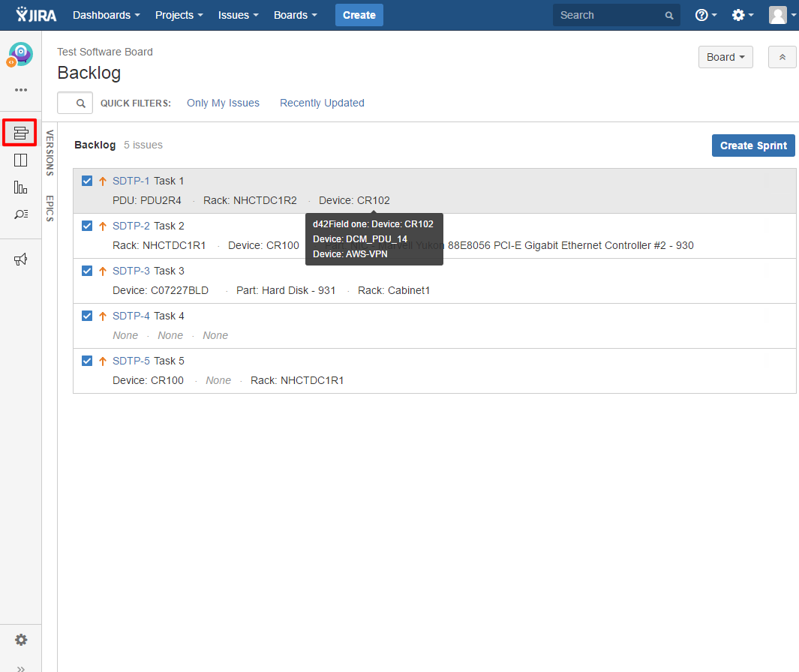Uncheck the SDTP-3 Task 3 checkbox

[x=87, y=271]
